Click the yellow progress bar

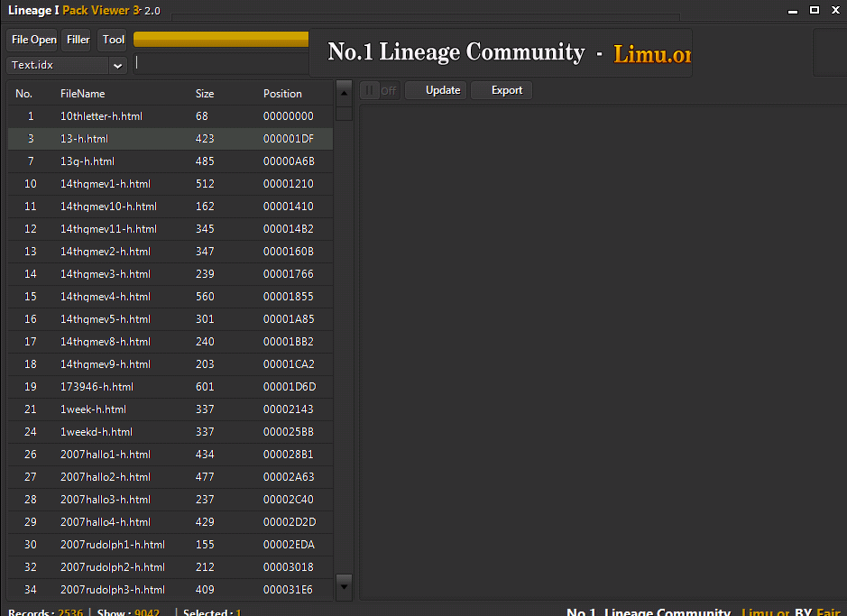click(x=221, y=39)
